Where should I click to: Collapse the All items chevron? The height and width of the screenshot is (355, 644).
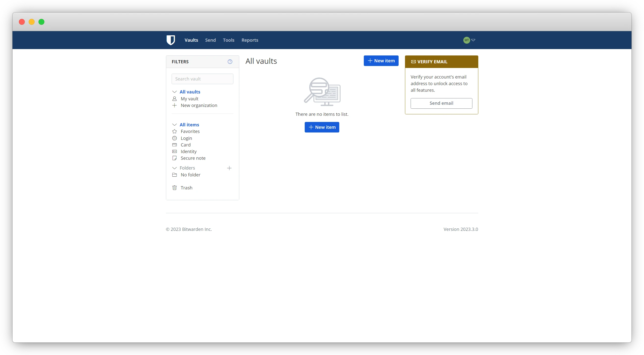pyautogui.click(x=175, y=125)
